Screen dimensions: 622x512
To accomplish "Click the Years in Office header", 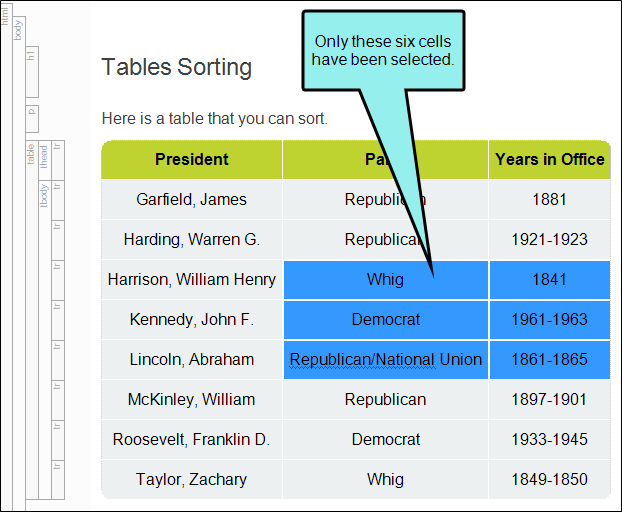I will point(549,159).
